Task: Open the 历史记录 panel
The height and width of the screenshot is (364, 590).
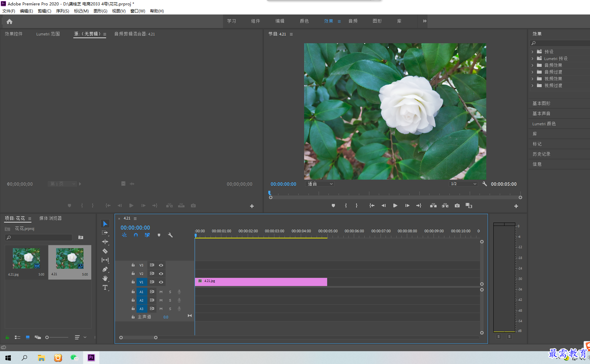Action: pyautogui.click(x=541, y=154)
